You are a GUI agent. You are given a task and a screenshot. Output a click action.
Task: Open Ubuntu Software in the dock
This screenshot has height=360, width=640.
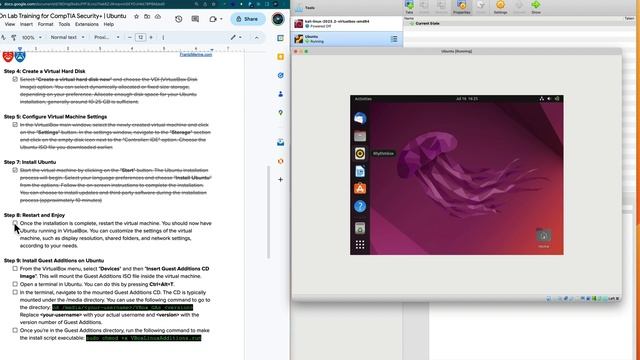[x=360, y=189]
